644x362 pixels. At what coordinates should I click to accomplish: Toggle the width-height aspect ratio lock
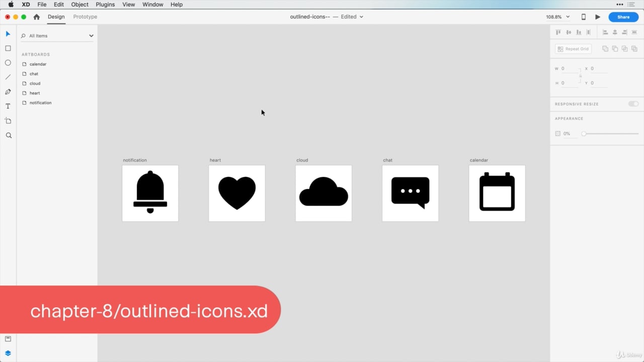(x=580, y=76)
